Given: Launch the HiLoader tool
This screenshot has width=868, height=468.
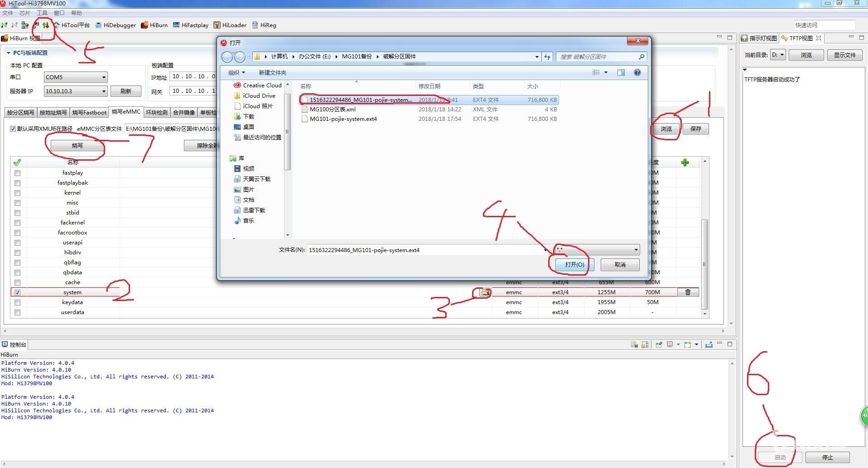Looking at the screenshot, I should pyautogui.click(x=230, y=25).
